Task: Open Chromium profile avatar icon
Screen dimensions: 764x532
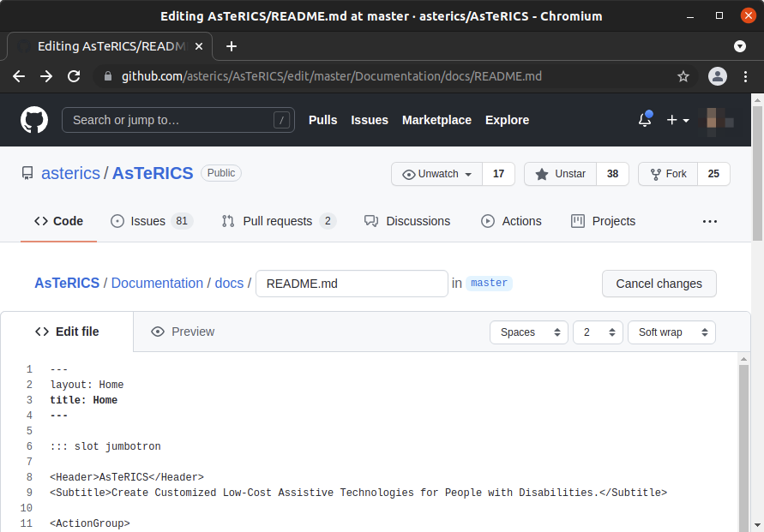Action: (718, 76)
